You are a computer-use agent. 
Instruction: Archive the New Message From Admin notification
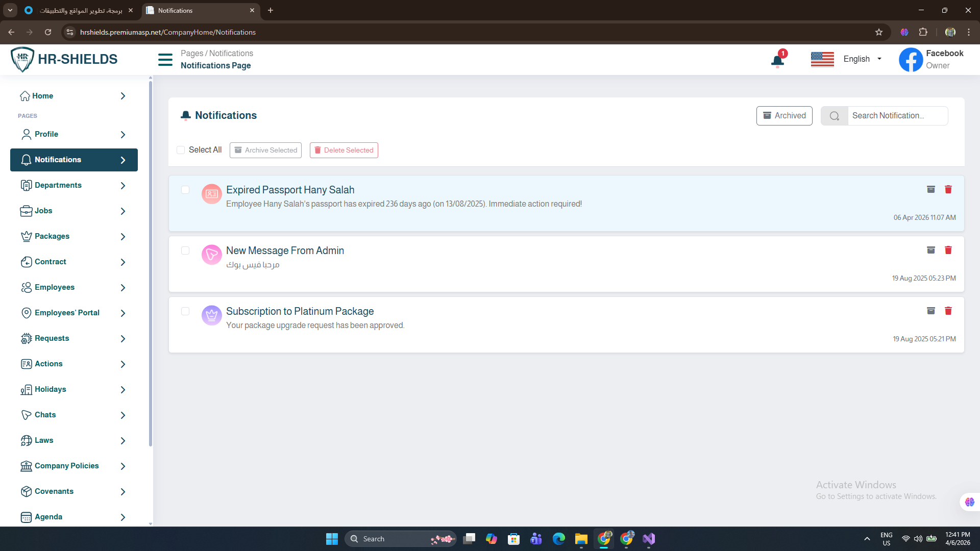click(x=930, y=250)
